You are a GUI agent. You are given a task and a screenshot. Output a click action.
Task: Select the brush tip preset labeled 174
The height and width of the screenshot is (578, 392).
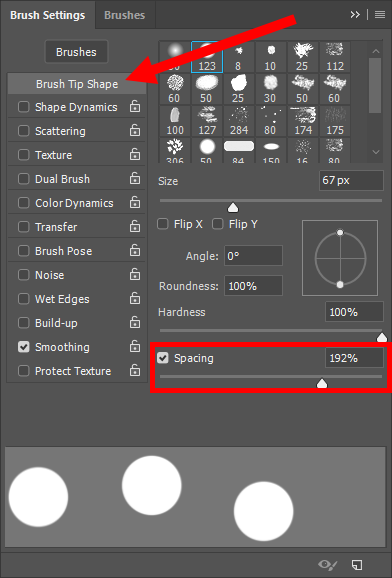click(x=303, y=121)
